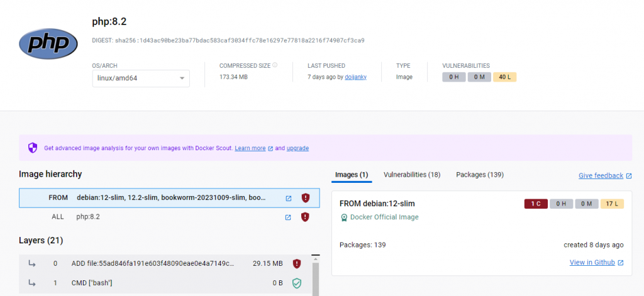Click external-link icon beside Give feedback
This screenshot has width=644, height=296.
(x=629, y=176)
